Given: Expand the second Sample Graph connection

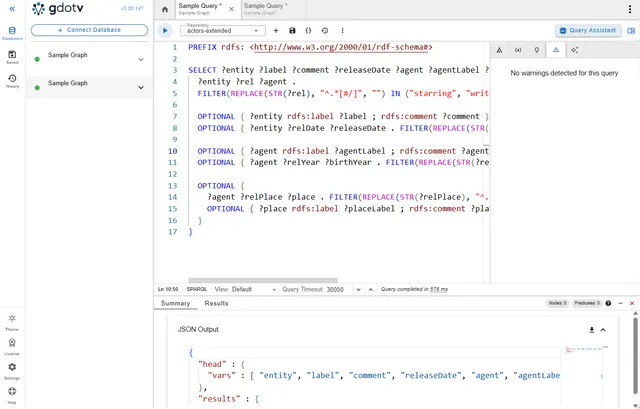Looking at the screenshot, I should coord(141,87).
